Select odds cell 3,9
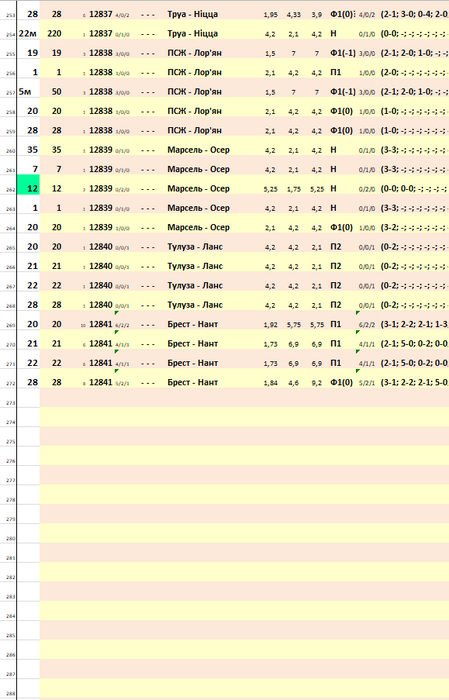The image size is (449, 700). click(317, 15)
